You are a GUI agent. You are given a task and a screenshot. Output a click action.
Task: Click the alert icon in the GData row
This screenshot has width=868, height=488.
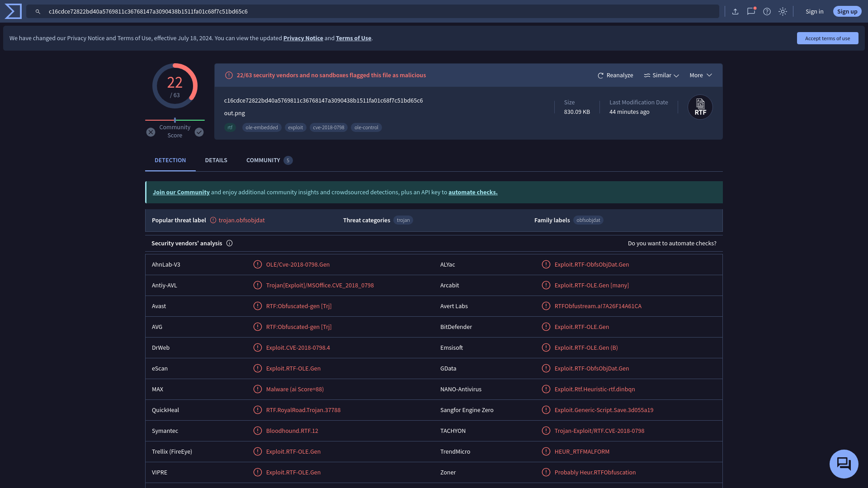click(x=546, y=368)
